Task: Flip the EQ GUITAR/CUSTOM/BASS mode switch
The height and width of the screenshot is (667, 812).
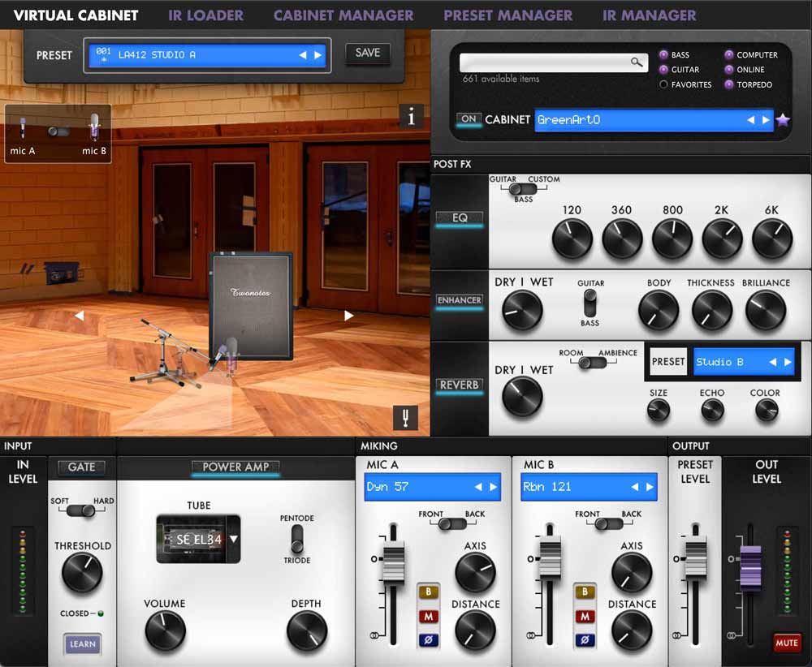Action: [x=522, y=189]
